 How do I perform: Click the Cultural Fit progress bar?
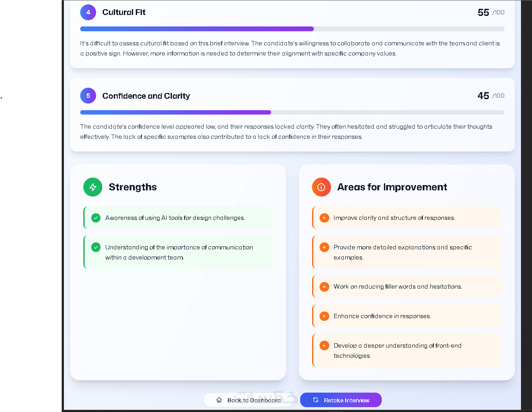[x=292, y=29]
